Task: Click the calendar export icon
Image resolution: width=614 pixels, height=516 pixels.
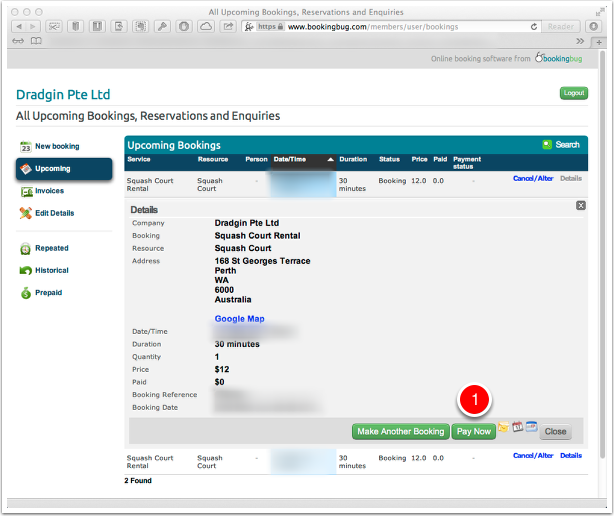Action: [x=518, y=426]
